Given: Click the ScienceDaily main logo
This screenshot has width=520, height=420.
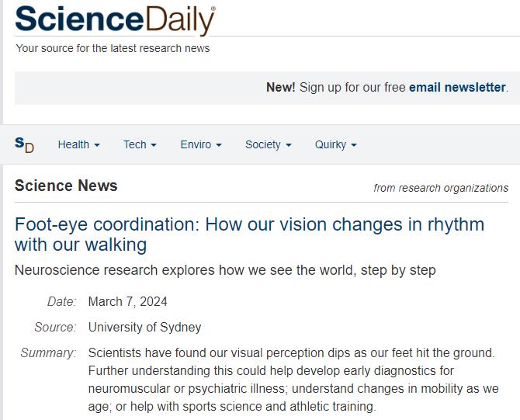Looking at the screenshot, I should tap(115, 19).
